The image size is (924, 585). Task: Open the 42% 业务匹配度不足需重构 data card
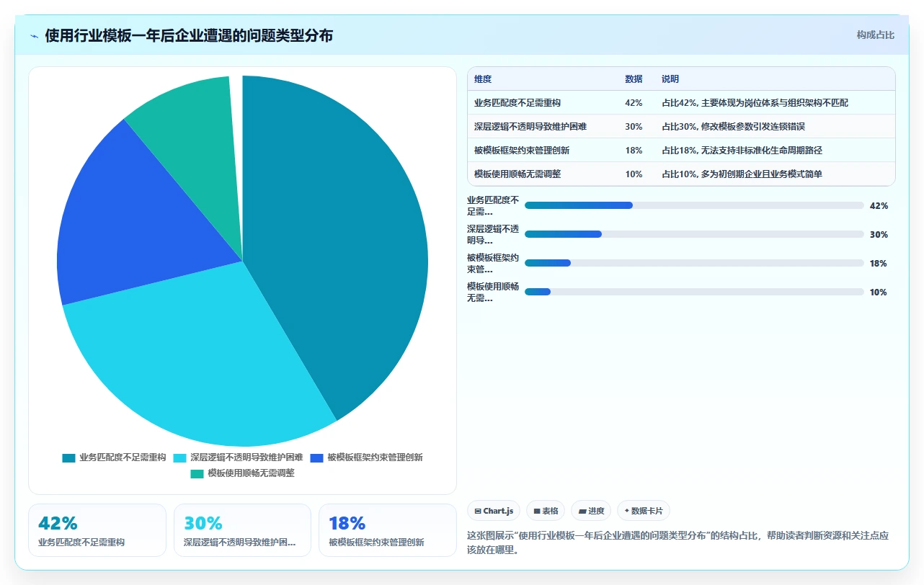tap(97, 530)
